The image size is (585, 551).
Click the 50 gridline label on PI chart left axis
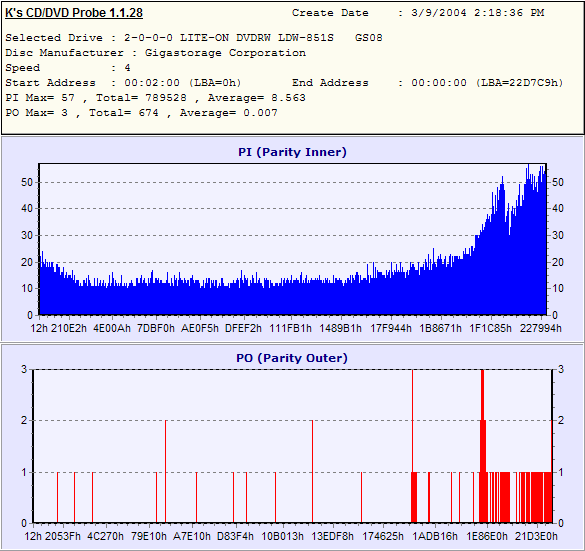pos(27,182)
